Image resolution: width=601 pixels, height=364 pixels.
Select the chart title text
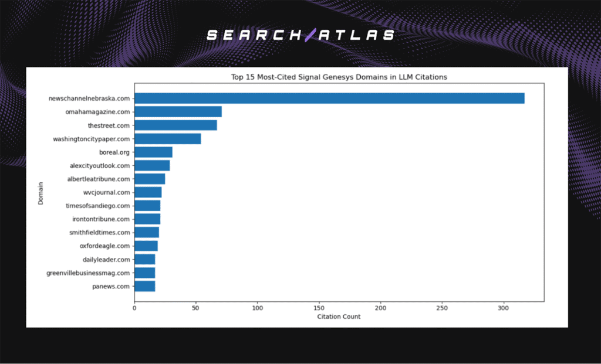pos(339,77)
